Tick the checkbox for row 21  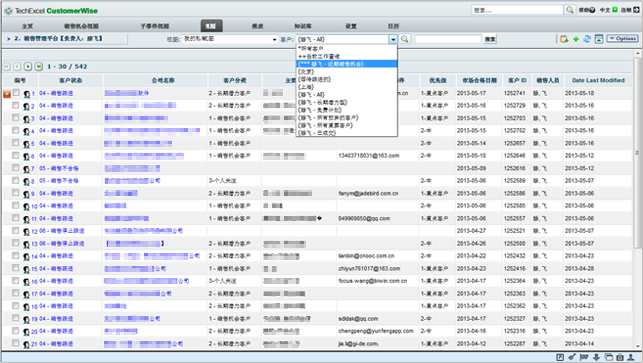click(x=16, y=343)
